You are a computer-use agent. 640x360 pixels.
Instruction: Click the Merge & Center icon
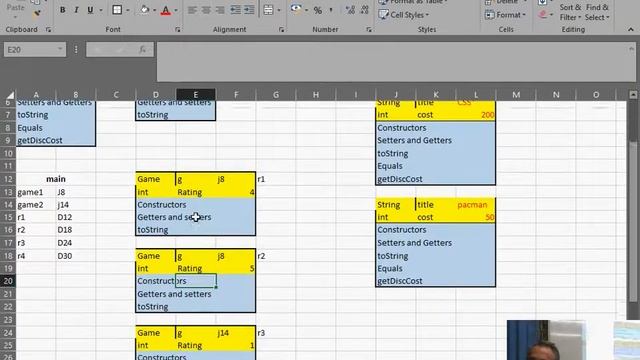[268, 10]
